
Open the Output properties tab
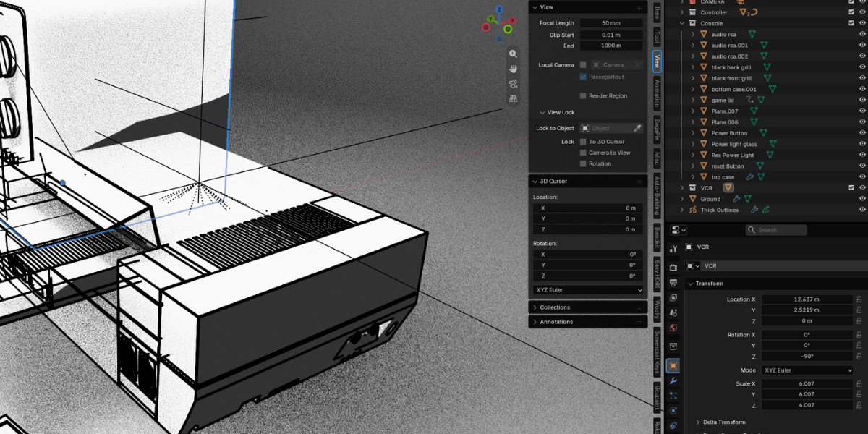tap(673, 282)
